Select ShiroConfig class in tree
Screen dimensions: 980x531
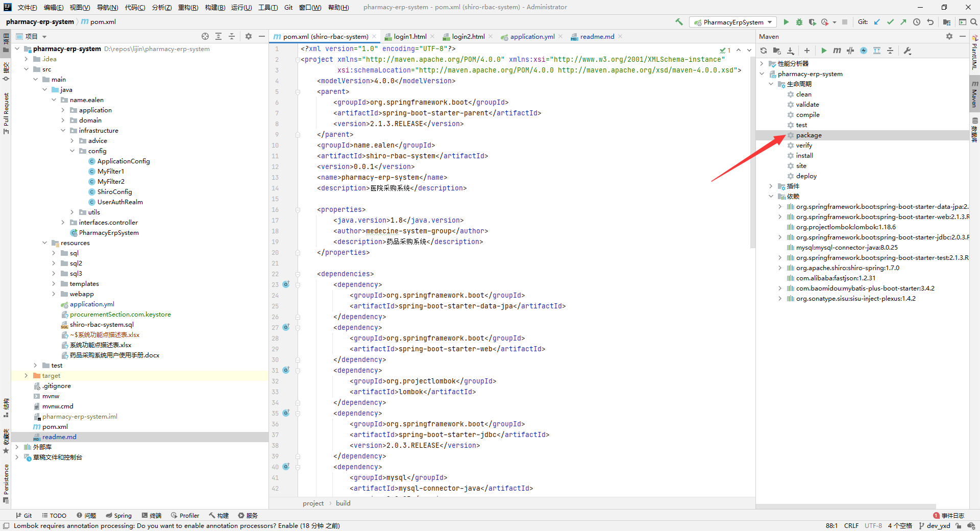pyautogui.click(x=114, y=192)
